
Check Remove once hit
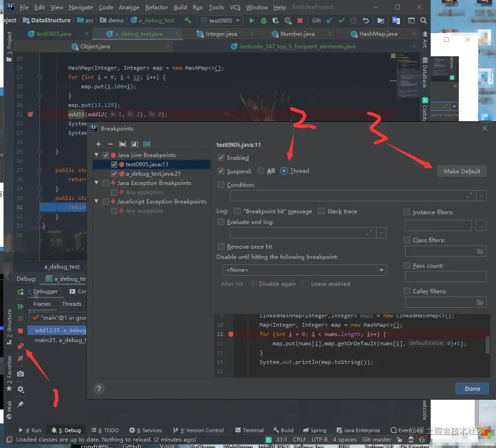pos(221,246)
